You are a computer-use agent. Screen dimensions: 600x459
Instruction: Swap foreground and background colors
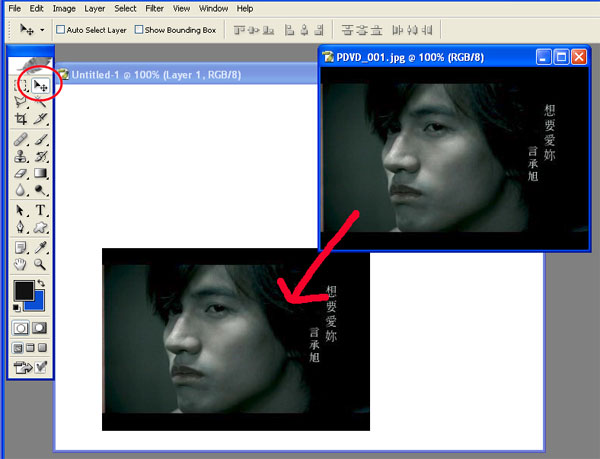[41, 283]
